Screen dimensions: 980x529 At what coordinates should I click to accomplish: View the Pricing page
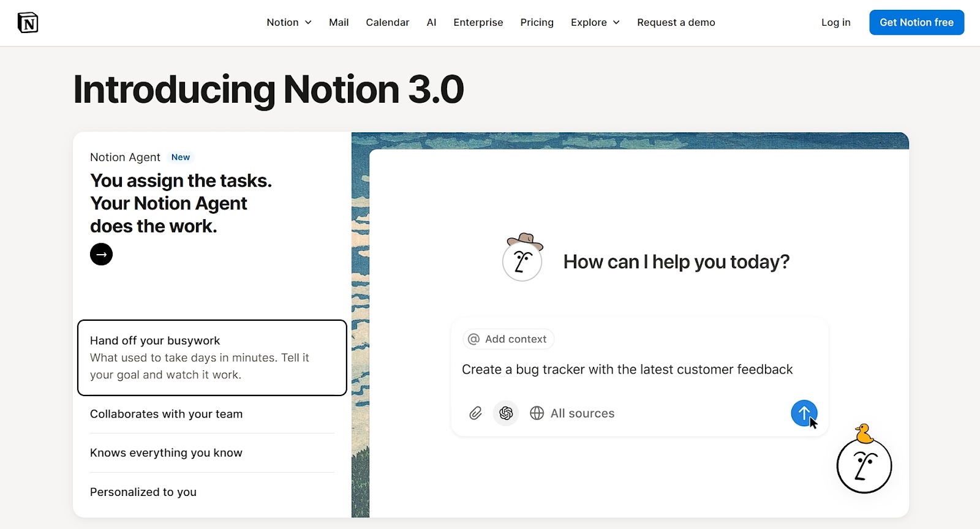[x=537, y=23]
